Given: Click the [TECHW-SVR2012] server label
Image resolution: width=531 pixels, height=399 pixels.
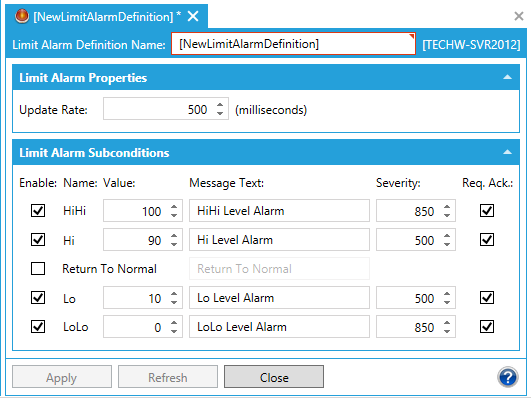Looking at the screenshot, I should [471, 44].
